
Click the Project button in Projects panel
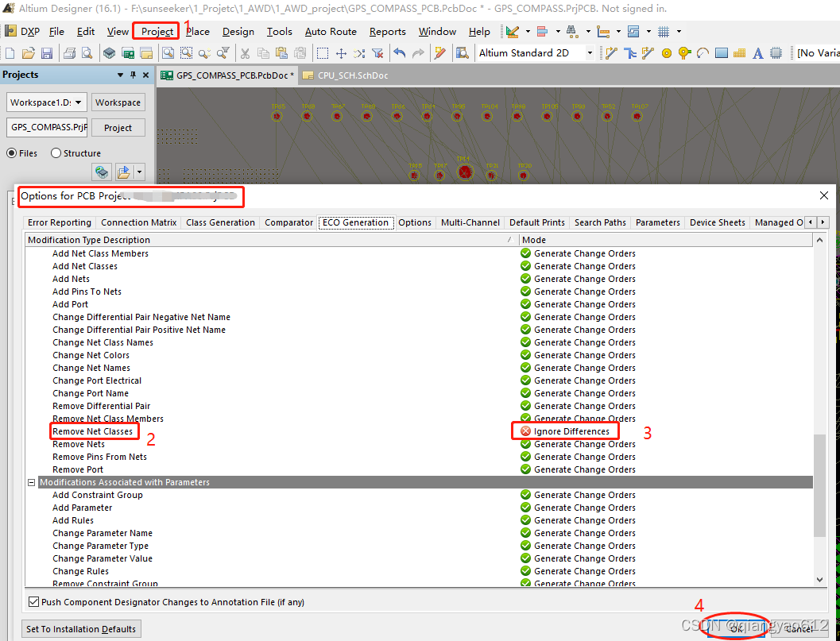point(118,128)
